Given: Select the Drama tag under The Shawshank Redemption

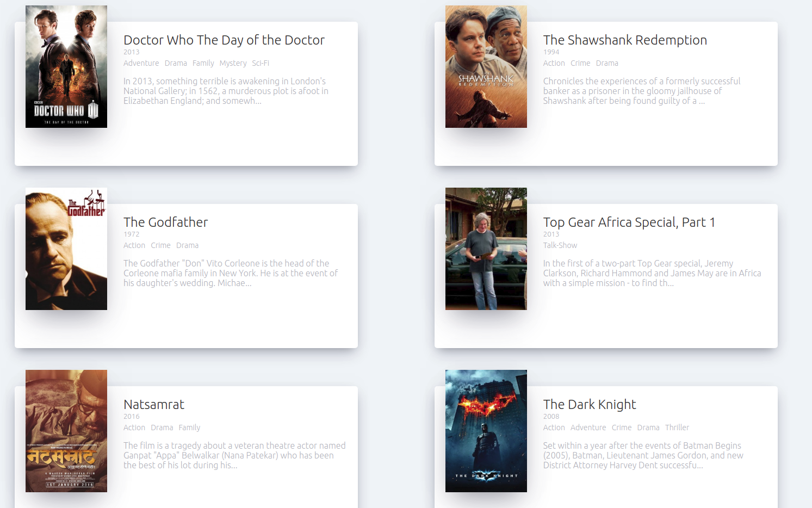Looking at the screenshot, I should (607, 63).
